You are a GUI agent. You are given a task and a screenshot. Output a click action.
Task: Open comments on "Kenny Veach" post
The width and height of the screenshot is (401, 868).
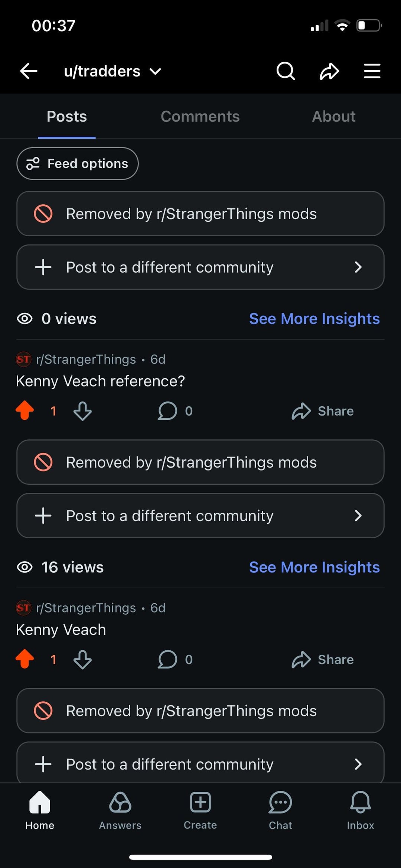[175, 659]
